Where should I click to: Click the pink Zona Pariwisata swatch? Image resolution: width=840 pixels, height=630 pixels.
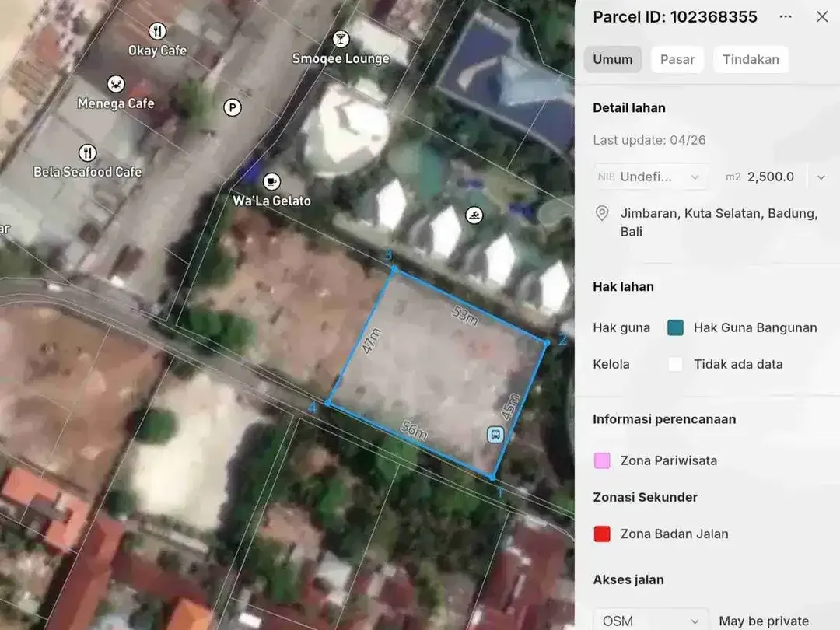(x=602, y=460)
